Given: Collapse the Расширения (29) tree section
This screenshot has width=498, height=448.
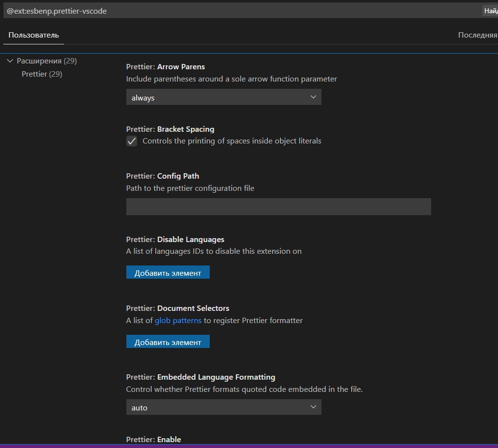Looking at the screenshot, I should [10, 61].
